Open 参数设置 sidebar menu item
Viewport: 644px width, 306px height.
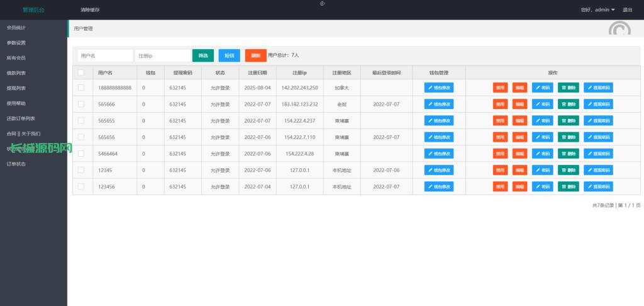pyautogui.click(x=16, y=43)
